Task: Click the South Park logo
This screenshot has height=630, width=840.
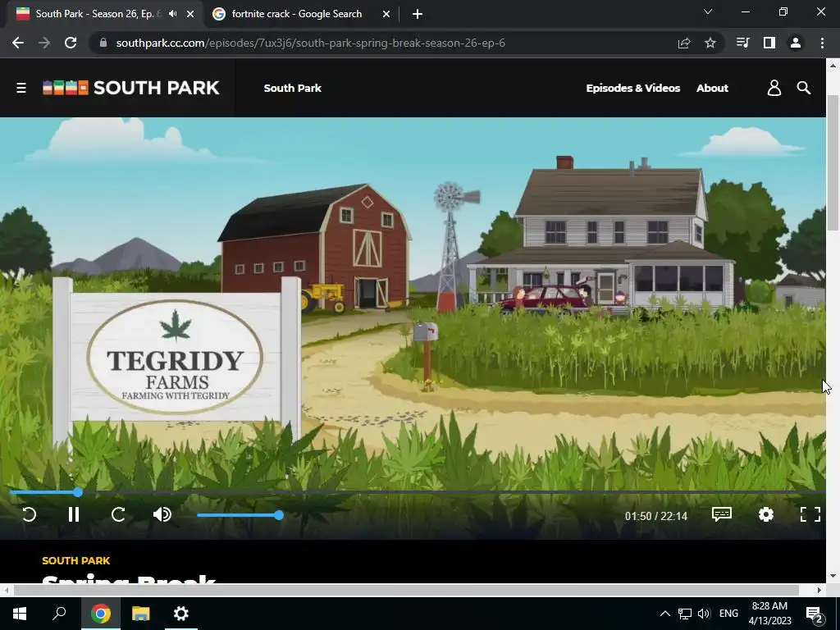Action: click(131, 87)
